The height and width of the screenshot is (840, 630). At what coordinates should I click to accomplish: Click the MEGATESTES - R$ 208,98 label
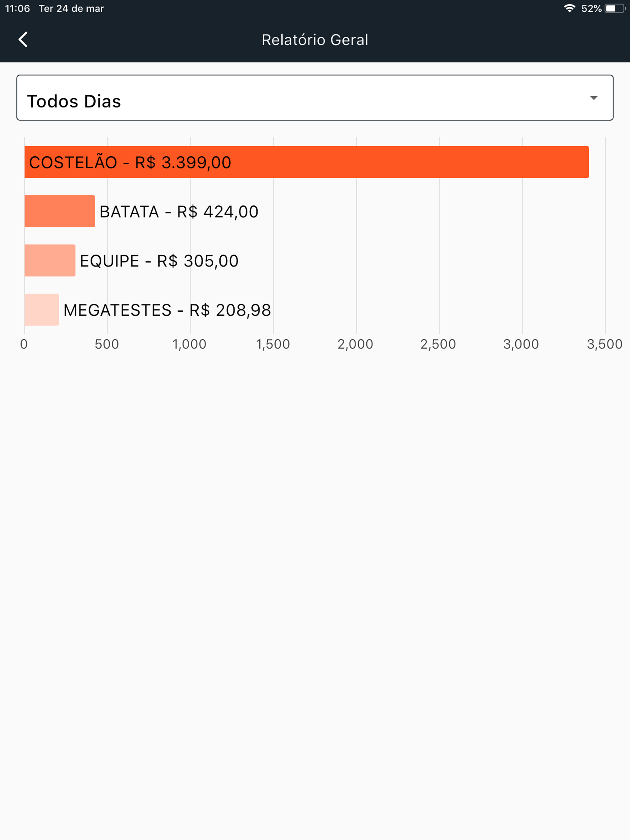pos(167,310)
